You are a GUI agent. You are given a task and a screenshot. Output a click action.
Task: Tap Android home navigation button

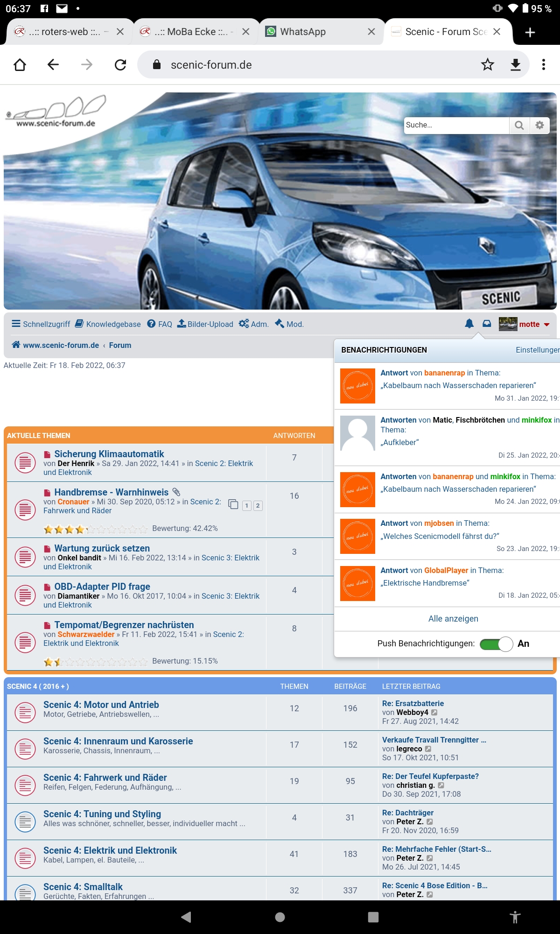coord(280,917)
